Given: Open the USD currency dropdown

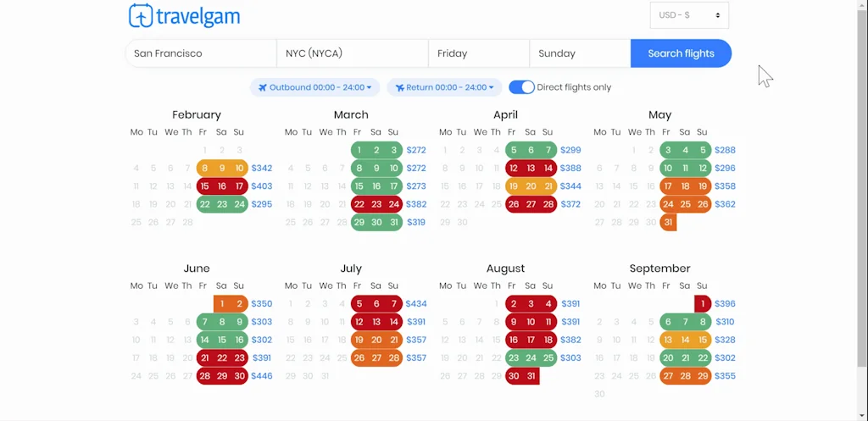Looking at the screenshot, I should pos(689,15).
